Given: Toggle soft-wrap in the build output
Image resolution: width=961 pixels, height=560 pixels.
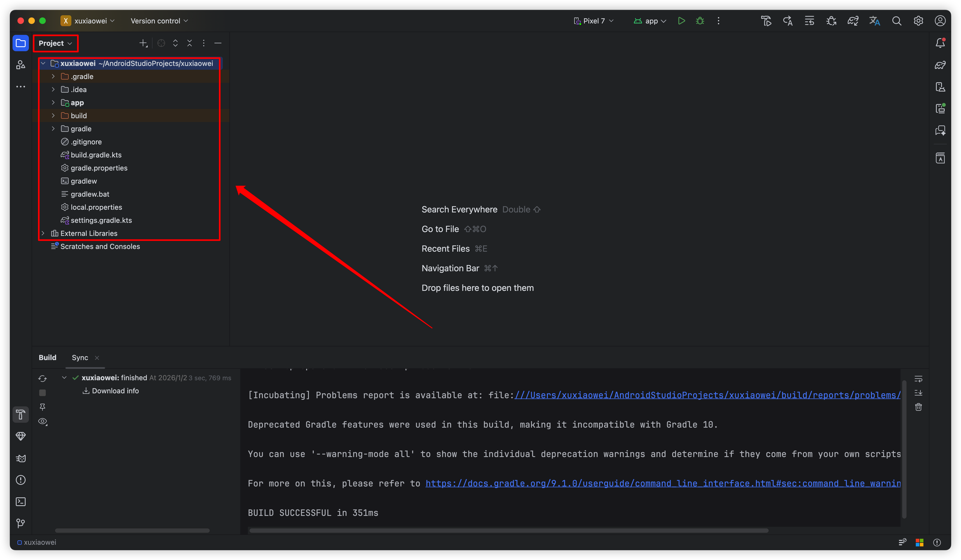Looking at the screenshot, I should [x=918, y=379].
